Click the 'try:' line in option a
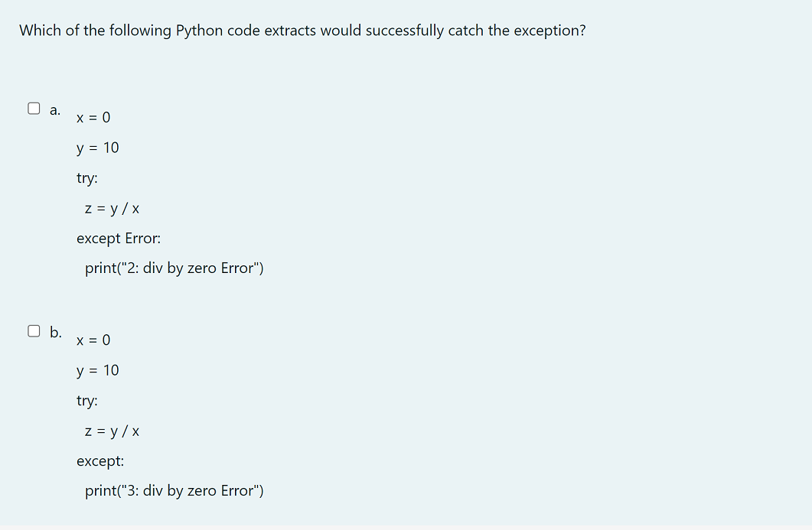812x530 pixels. click(87, 178)
